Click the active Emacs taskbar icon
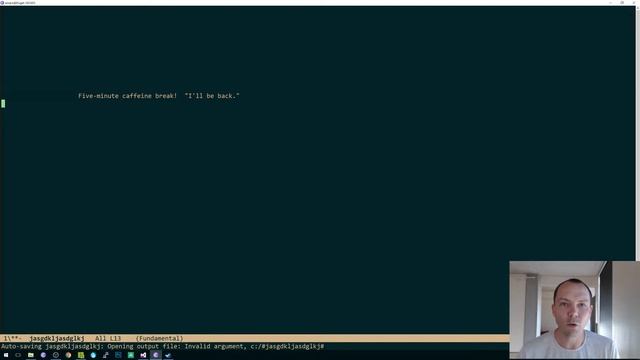 pyautogui.click(x=156, y=355)
